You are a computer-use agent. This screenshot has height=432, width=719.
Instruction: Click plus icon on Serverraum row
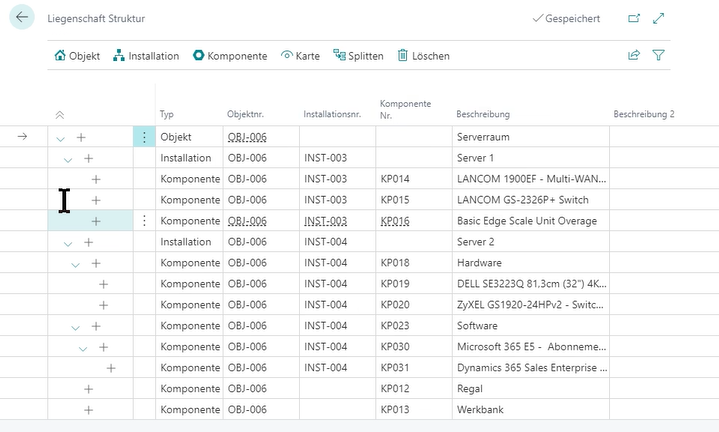81,137
